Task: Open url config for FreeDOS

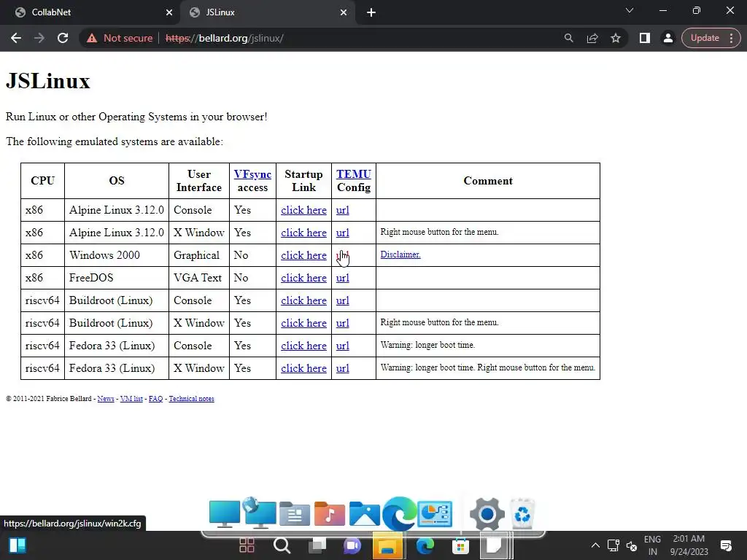Action: (x=343, y=278)
